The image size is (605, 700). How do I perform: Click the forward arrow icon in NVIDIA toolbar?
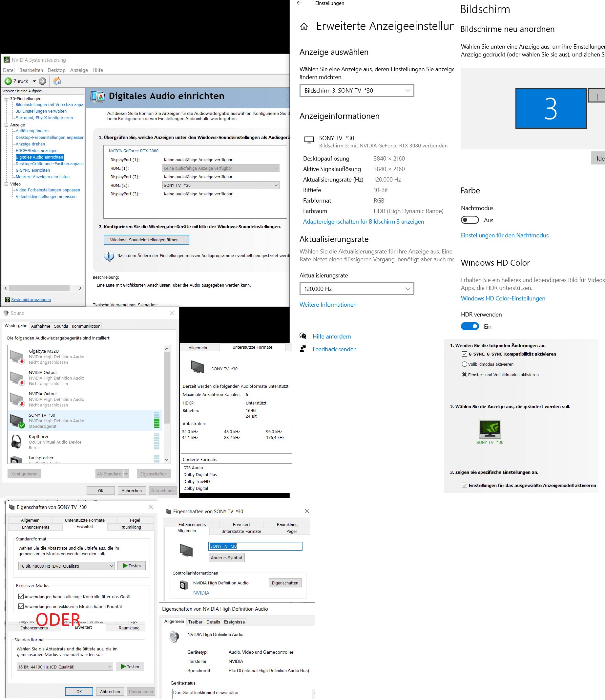pyautogui.click(x=42, y=81)
